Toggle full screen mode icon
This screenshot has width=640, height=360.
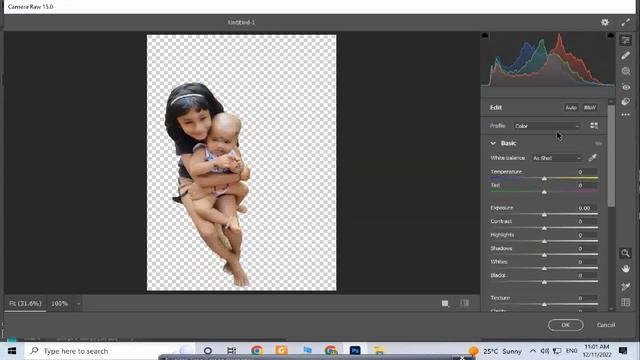626,22
